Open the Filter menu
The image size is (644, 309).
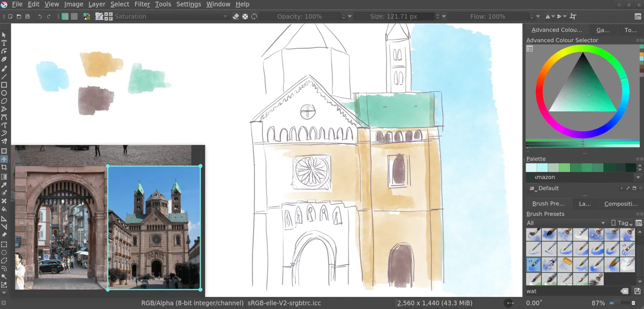pos(142,4)
